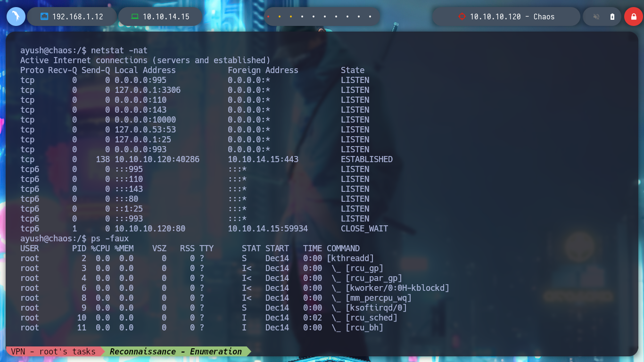The image size is (644, 362).
Task: Click the "netstat -nat" command text
Action: (x=119, y=50)
